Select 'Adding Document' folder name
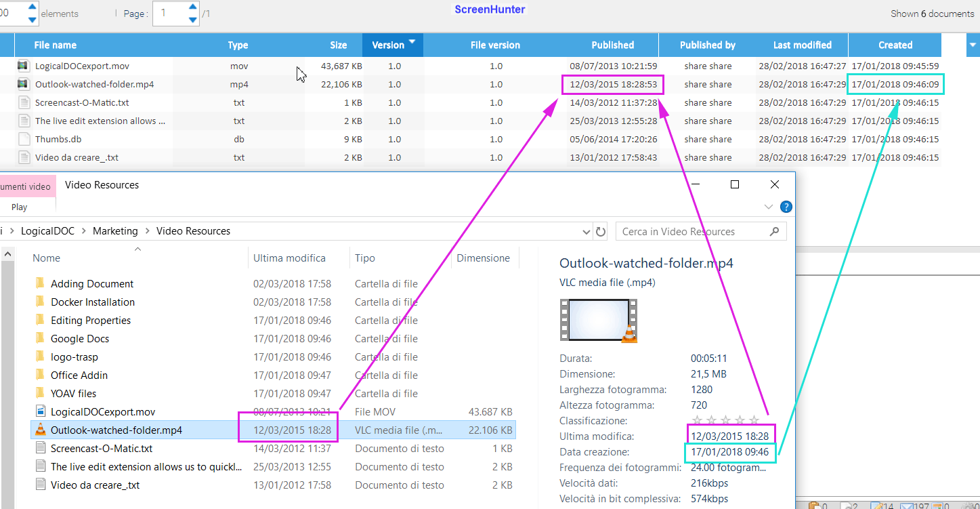The image size is (980, 509). click(x=92, y=283)
